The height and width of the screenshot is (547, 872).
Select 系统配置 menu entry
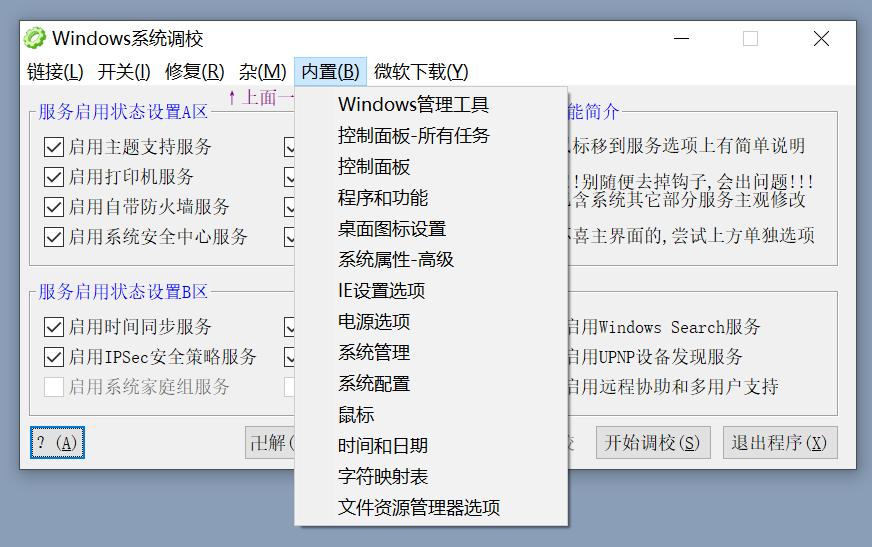pos(431,384)
